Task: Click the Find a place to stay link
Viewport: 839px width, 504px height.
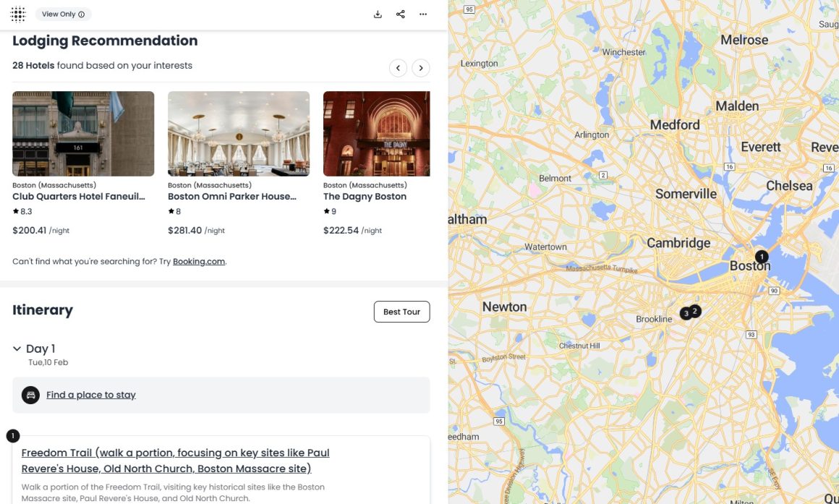Action: click(x=91, y=395)
